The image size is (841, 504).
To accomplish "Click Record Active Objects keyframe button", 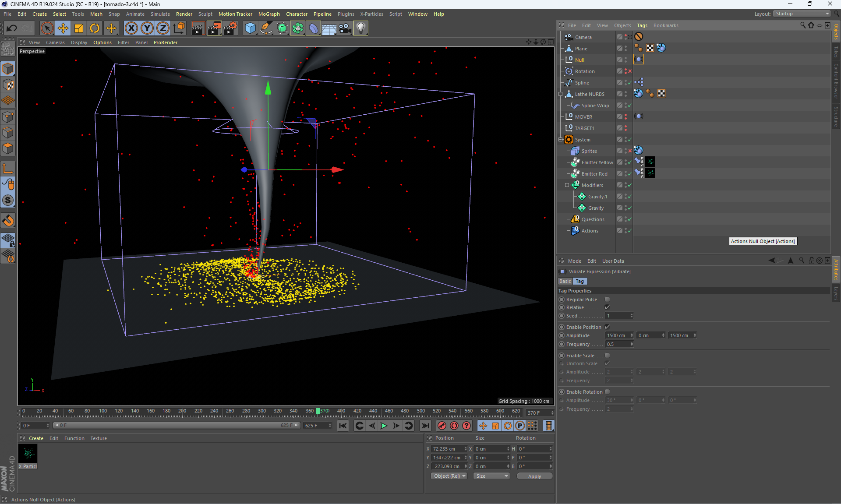I will click(442, 426).
